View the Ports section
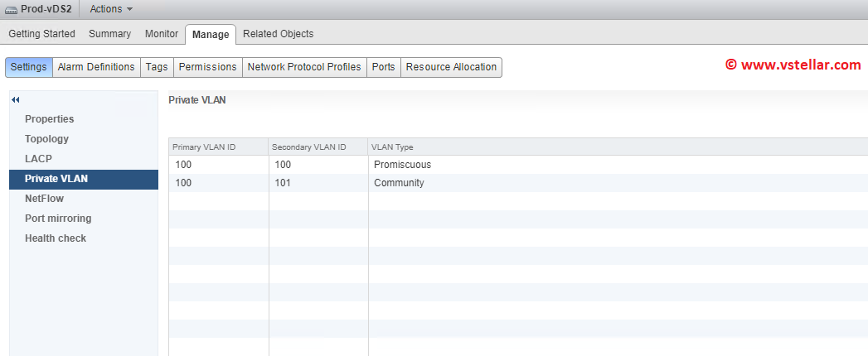The width and height of the screenshot is (868, 356). pyautogui.click(x=383, y=67)
